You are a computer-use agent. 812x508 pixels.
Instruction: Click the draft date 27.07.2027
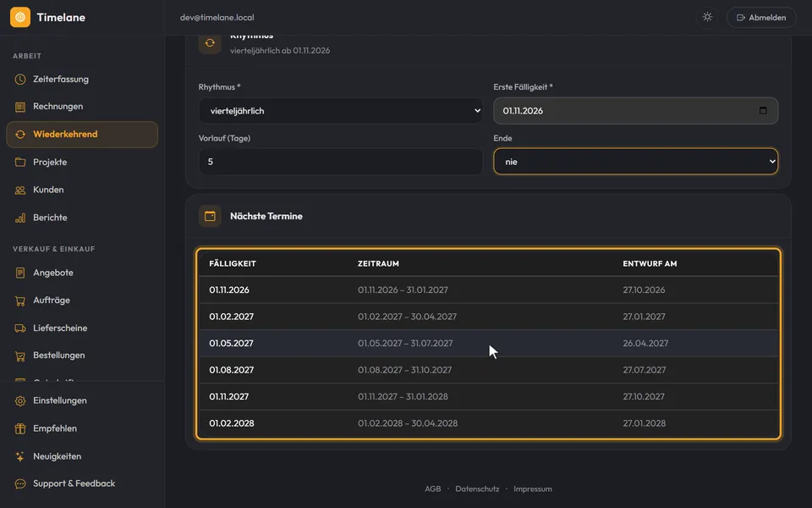[645, 370]
